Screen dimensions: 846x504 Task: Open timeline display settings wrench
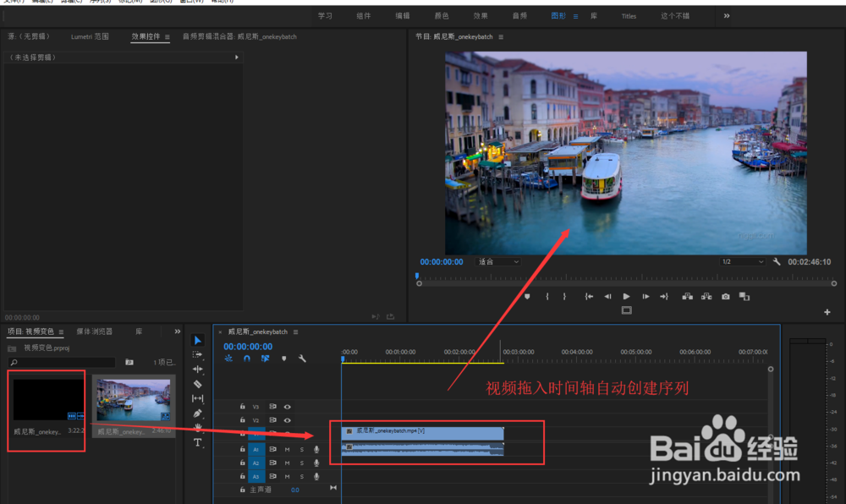[302, 359]
